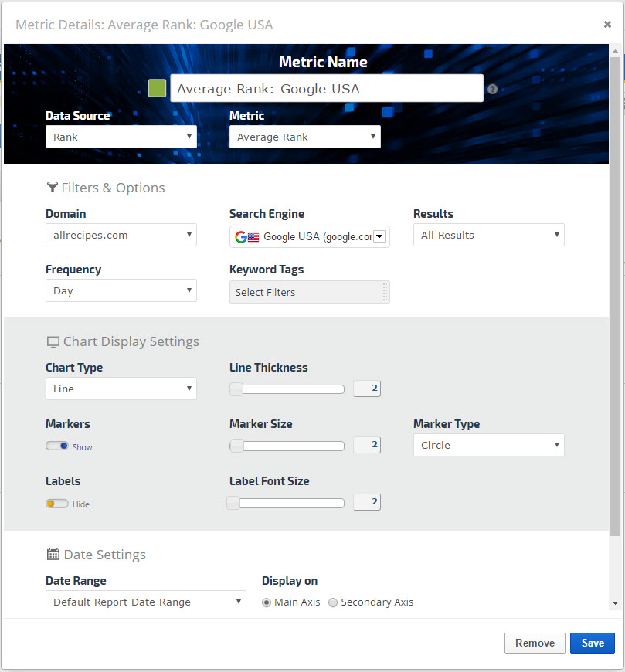This screenshot has height=672, width=625.
Task: Open the green metric color swatch
Action: [157, 88]
